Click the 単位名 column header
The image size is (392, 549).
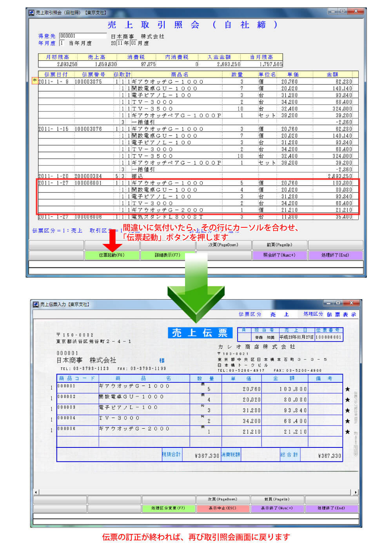coord(267,75)
